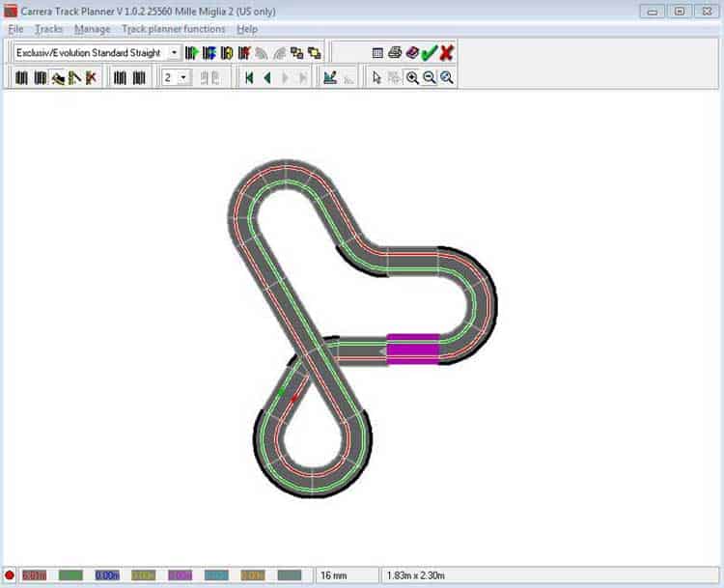Click the red status indicator circle
724x588 pixels.
click(x=10, y=575)
